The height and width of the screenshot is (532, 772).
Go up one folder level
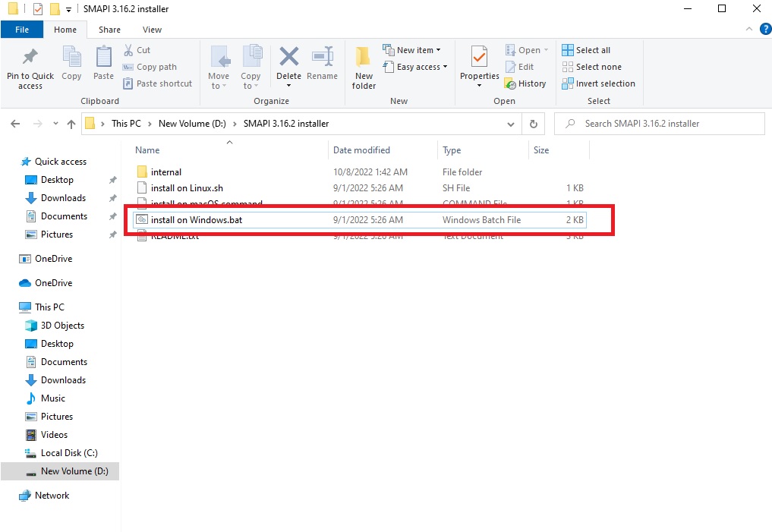71,124
